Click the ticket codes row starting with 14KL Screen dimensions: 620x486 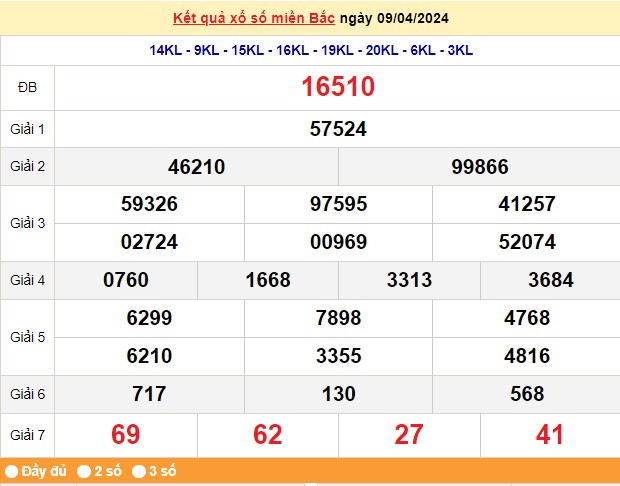pos(311,49)
